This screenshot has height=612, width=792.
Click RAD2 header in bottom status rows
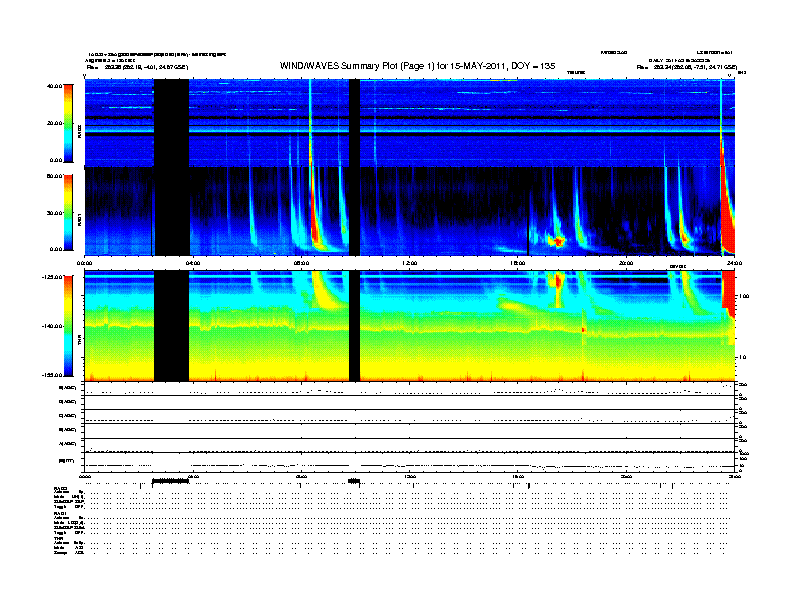click(60, 488)
